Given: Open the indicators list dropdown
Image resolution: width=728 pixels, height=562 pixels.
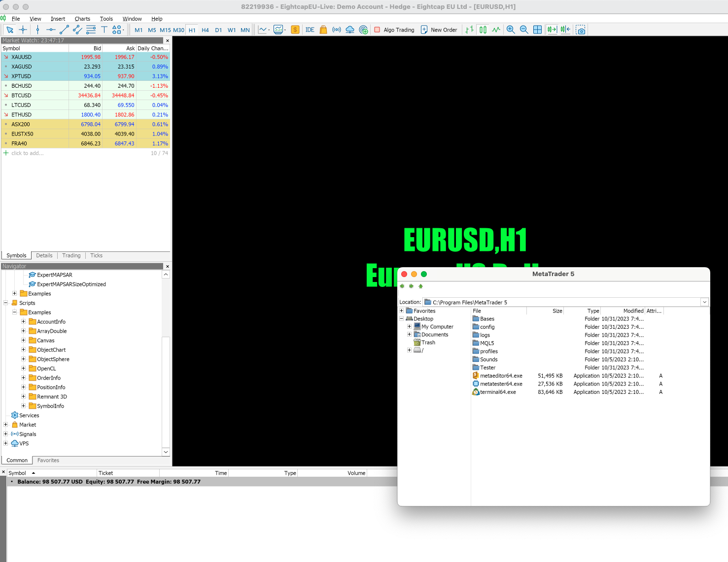Looking at the screenshot, I should click(x=279, y=30).
